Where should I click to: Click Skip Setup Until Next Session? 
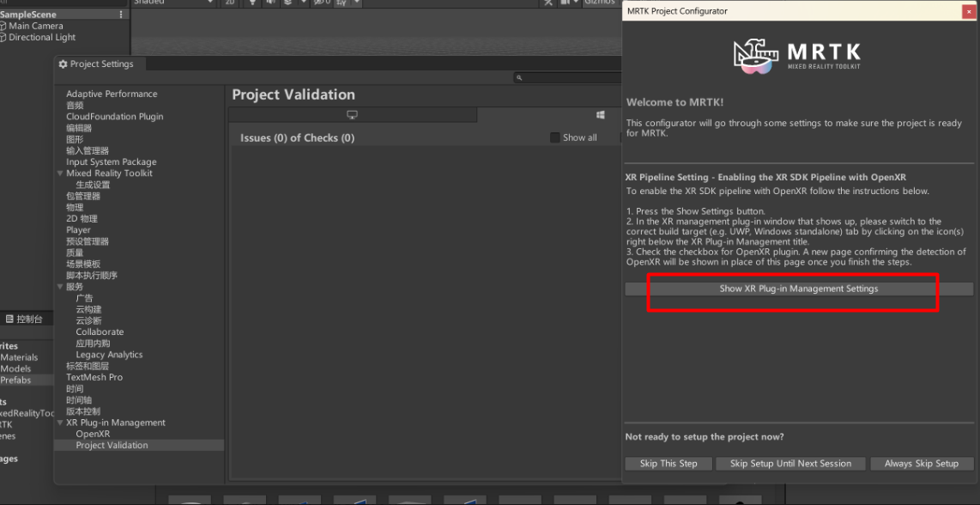click(790, 464)
